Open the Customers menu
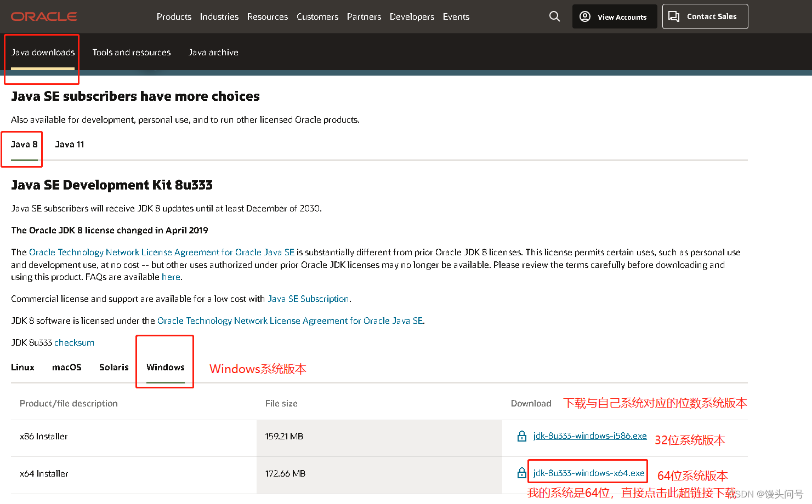Image resolution: width=812 pixels, height=504 pixels. (317, 16)
